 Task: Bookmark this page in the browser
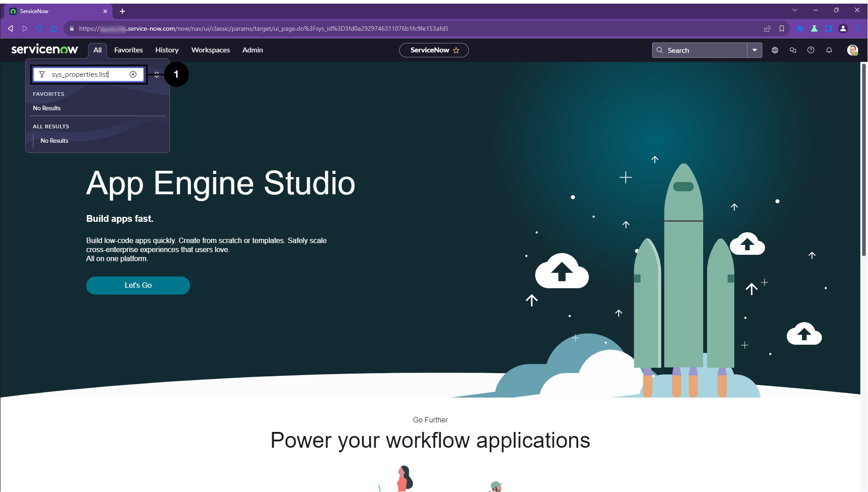(x=782, y=28)
